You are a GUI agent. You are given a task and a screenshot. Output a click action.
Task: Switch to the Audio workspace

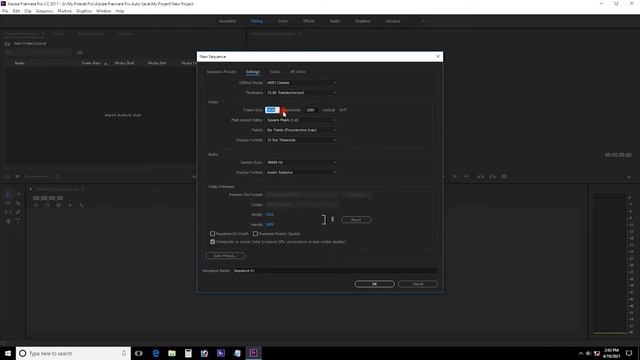point(335,21)
